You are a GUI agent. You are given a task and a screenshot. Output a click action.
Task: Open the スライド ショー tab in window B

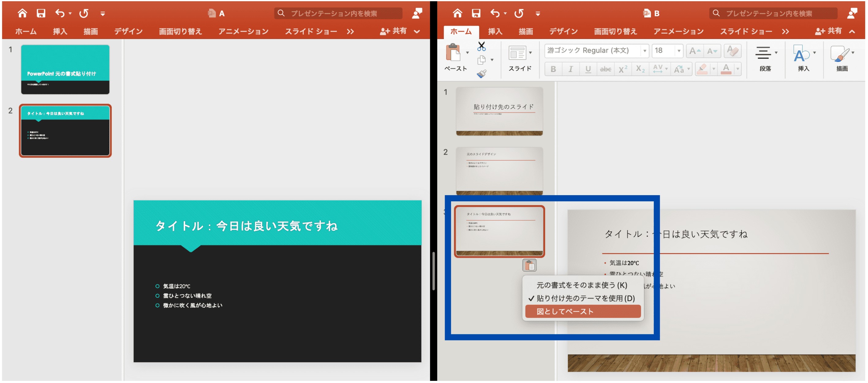coord(746,31)
